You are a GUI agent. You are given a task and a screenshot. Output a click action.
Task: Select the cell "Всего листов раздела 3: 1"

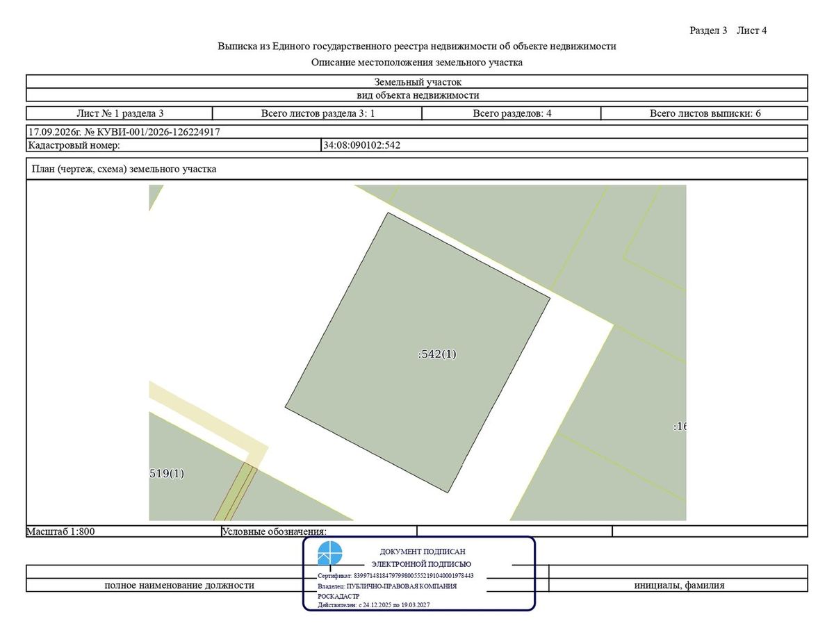318,113
